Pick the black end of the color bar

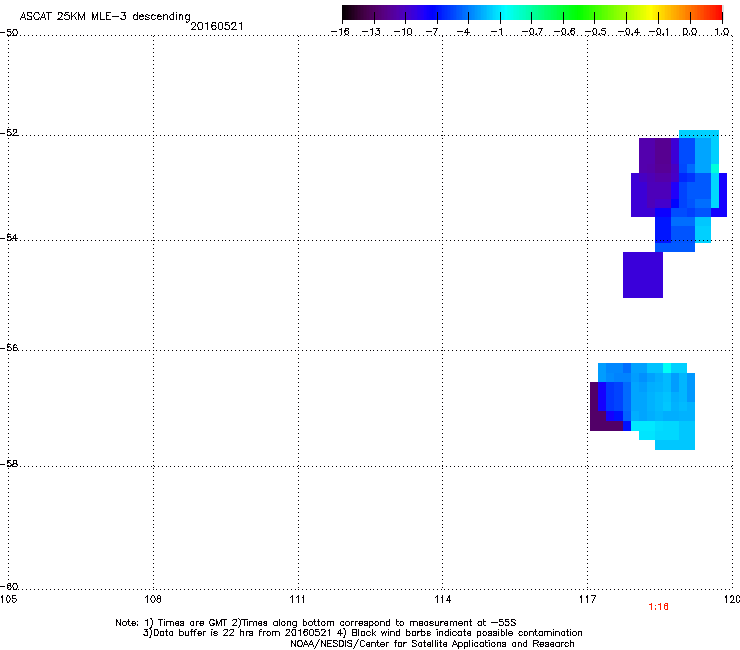coord(349,12)
